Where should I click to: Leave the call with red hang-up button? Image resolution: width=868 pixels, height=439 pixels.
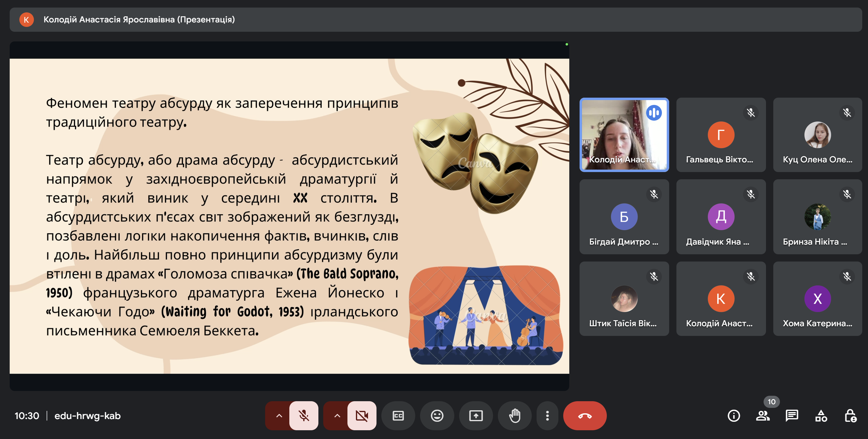585,415
